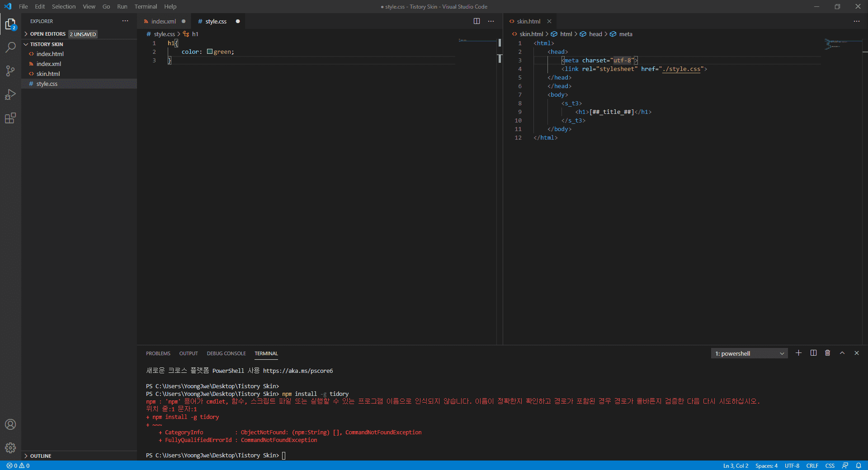
Task: Click the CRLF line ending indicator
Action: coord(812,465)
